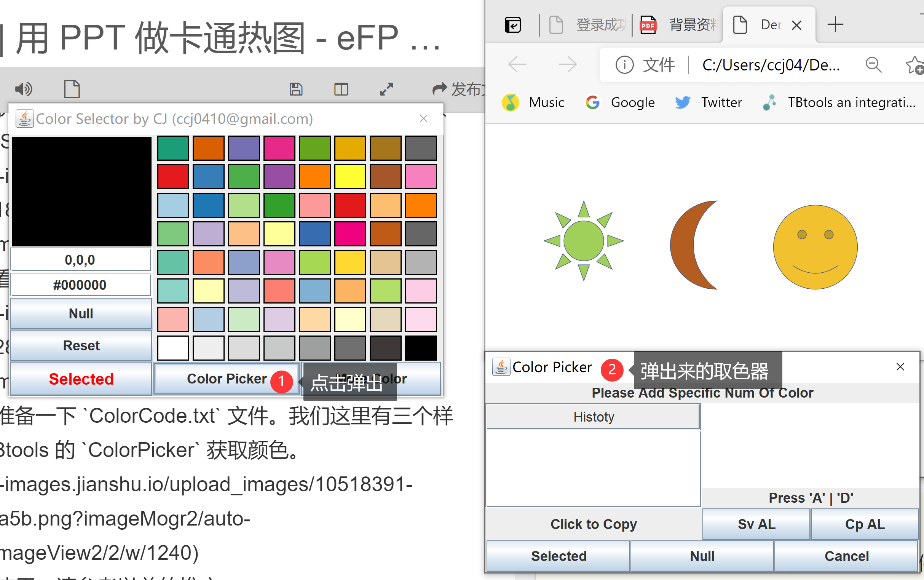Click the green sun image
924x580 pixels.
pos(584,241)
